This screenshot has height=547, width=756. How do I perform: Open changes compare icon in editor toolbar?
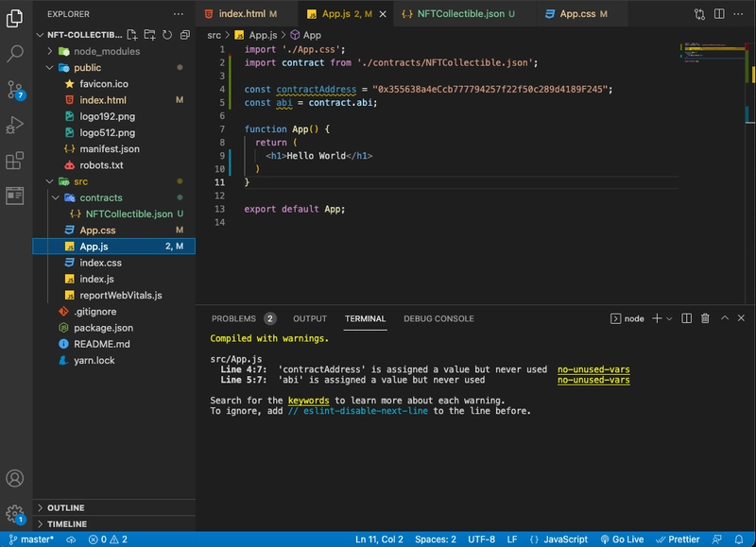click(x=699, y=14)
